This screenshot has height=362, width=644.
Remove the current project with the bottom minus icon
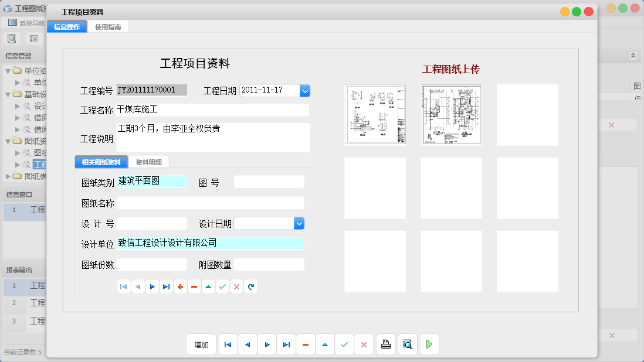click(306, 344)
